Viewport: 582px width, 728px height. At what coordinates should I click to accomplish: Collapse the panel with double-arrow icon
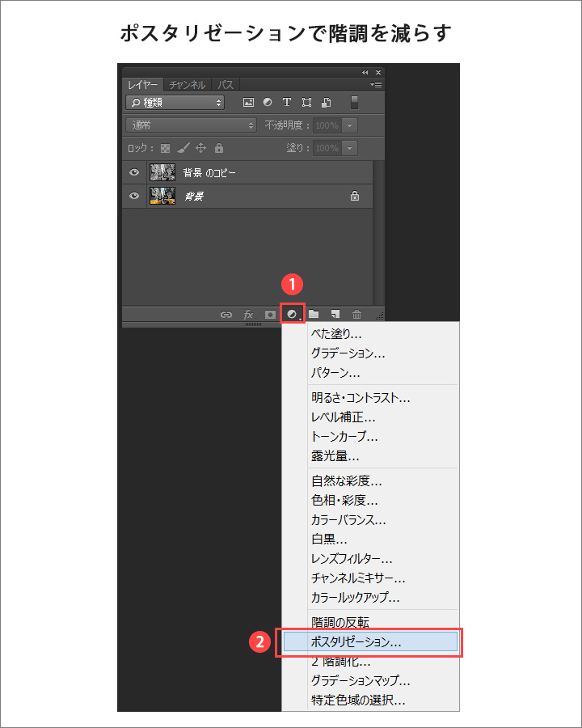365,73
